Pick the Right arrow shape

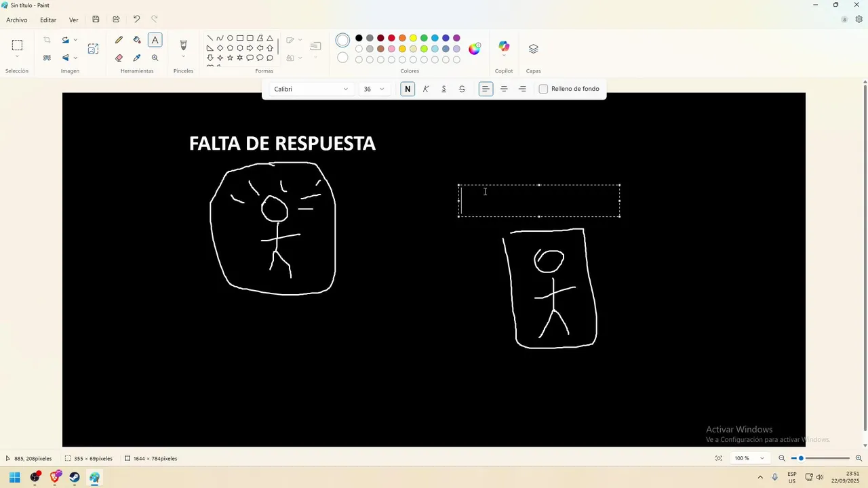[x=250, y=48]
